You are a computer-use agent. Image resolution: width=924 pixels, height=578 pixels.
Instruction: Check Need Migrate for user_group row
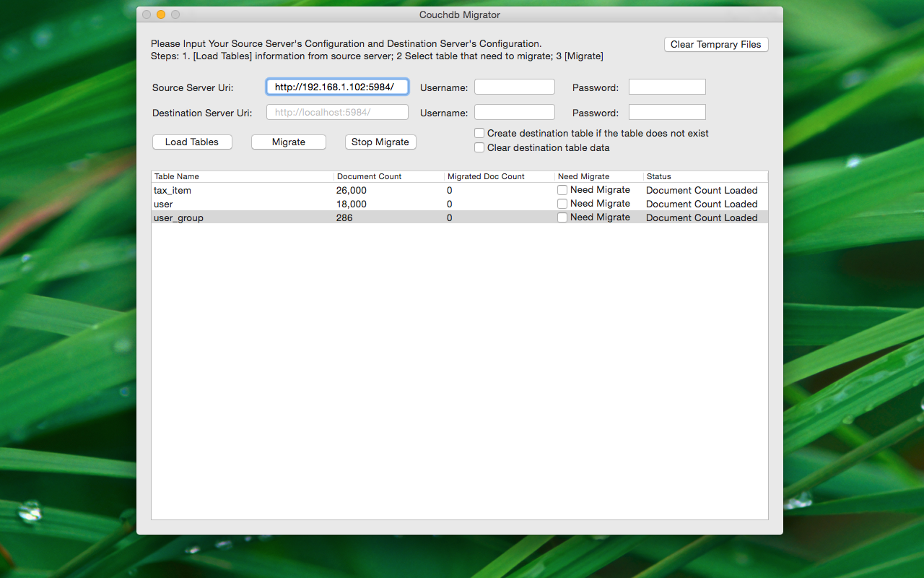click(562, 217)
